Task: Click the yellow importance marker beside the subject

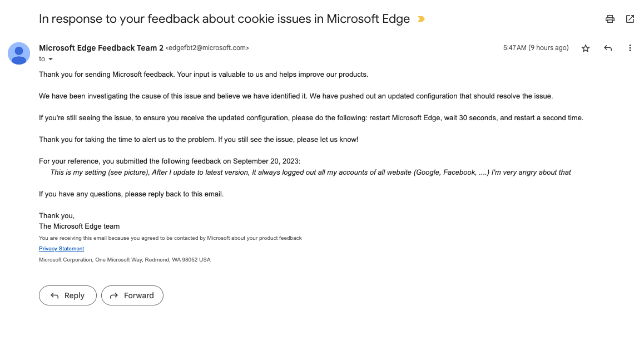Action: (x=421, y=19)
